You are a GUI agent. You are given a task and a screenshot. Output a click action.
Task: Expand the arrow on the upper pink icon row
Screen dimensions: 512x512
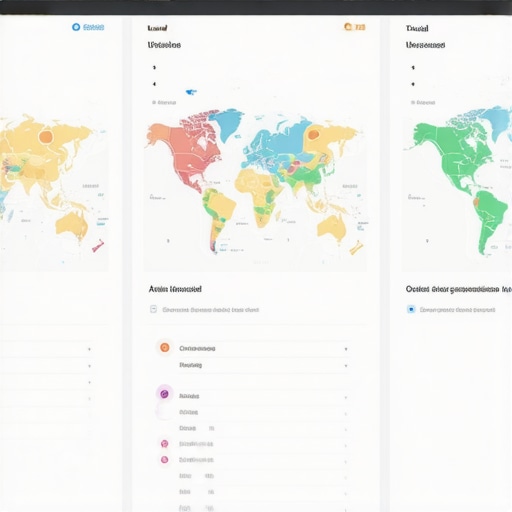pos(346,446)
